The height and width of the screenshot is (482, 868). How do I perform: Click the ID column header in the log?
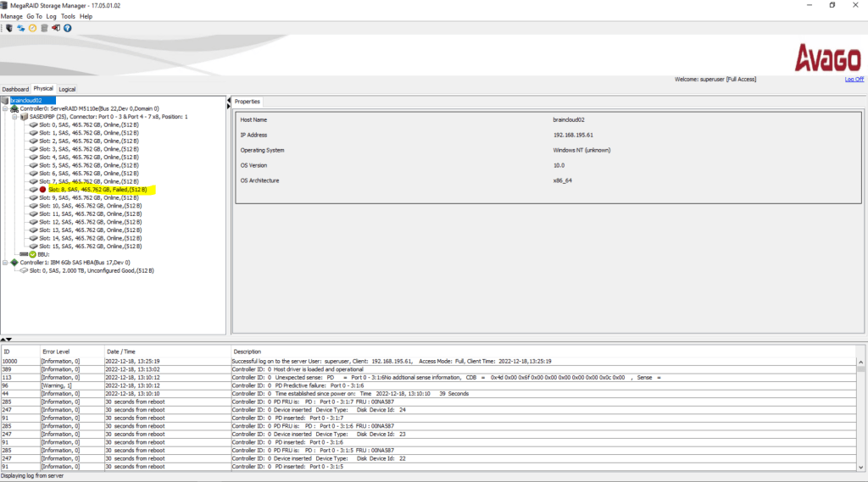click(x=20, y=352)
